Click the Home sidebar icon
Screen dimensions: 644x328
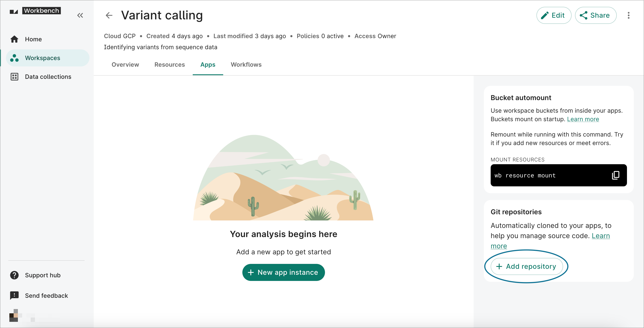[14, 39]
